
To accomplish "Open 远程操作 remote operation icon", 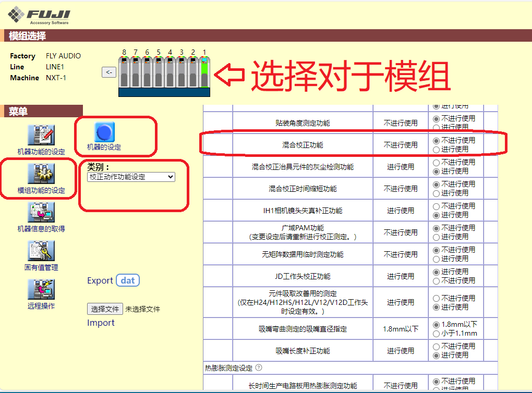I will [x=41, y=289].
